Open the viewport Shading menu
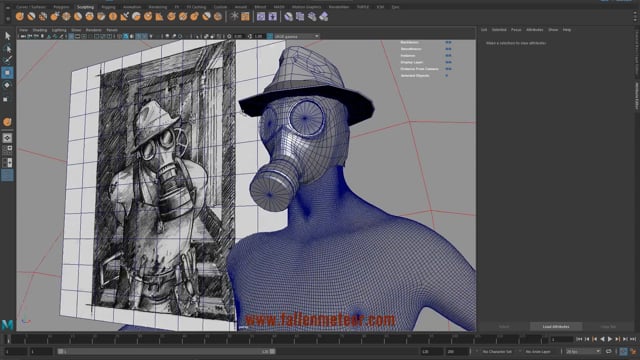The height and width of the screenshot is (360, 640). tap(40, 30)
